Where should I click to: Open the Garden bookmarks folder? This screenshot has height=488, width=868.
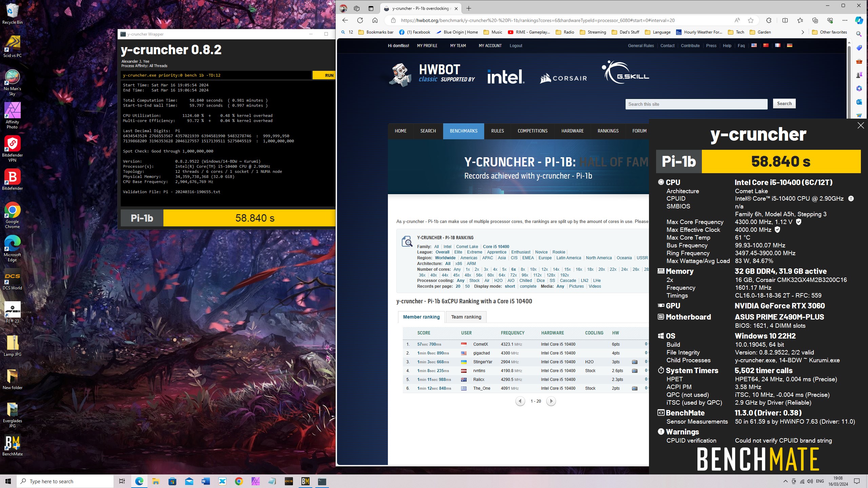pyautogui.click(x=760, y=32)
